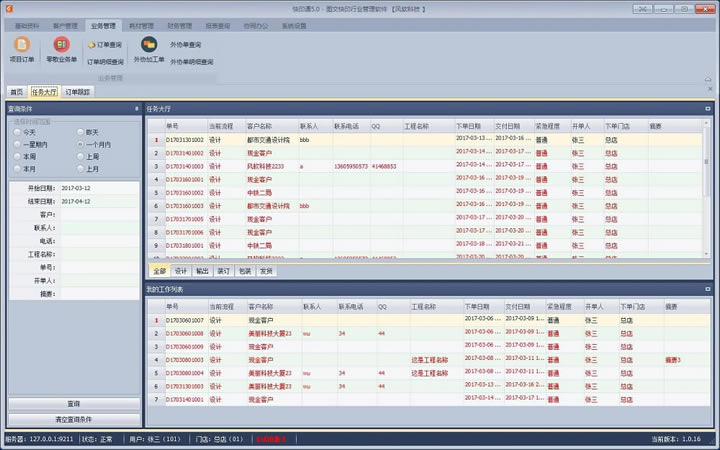Click the 任务大厅 table vertical scrollbar

(x=706, y=188)
